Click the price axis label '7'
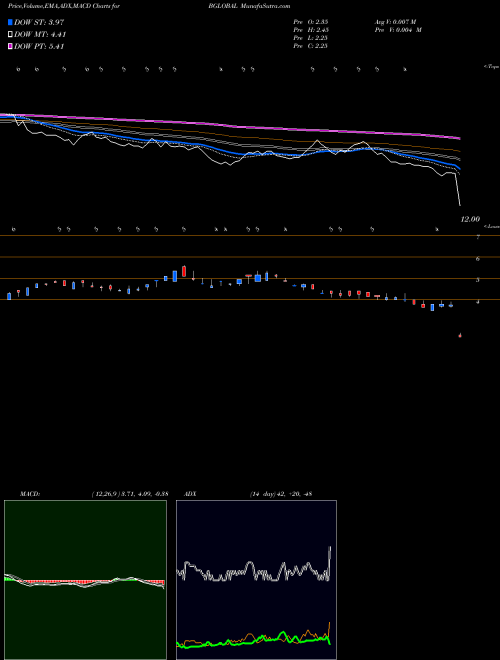This screenshot has width=500, height=660. point(478,237)
